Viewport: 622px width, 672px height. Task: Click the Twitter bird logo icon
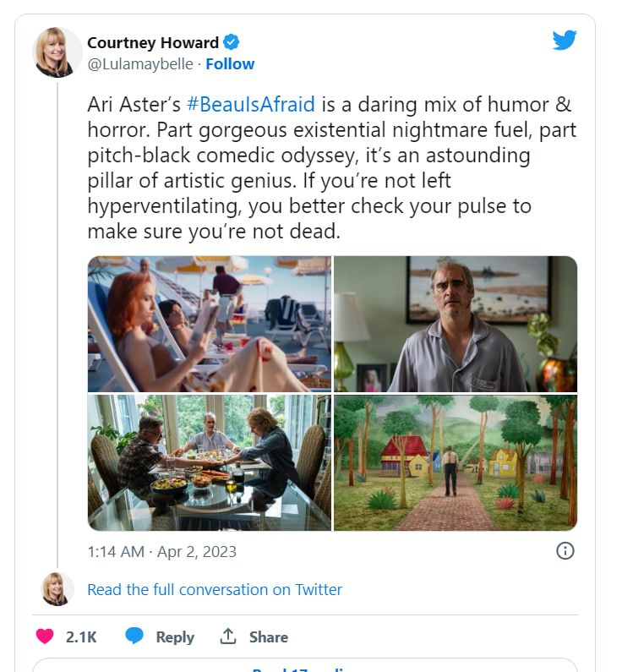coord(564,41)
